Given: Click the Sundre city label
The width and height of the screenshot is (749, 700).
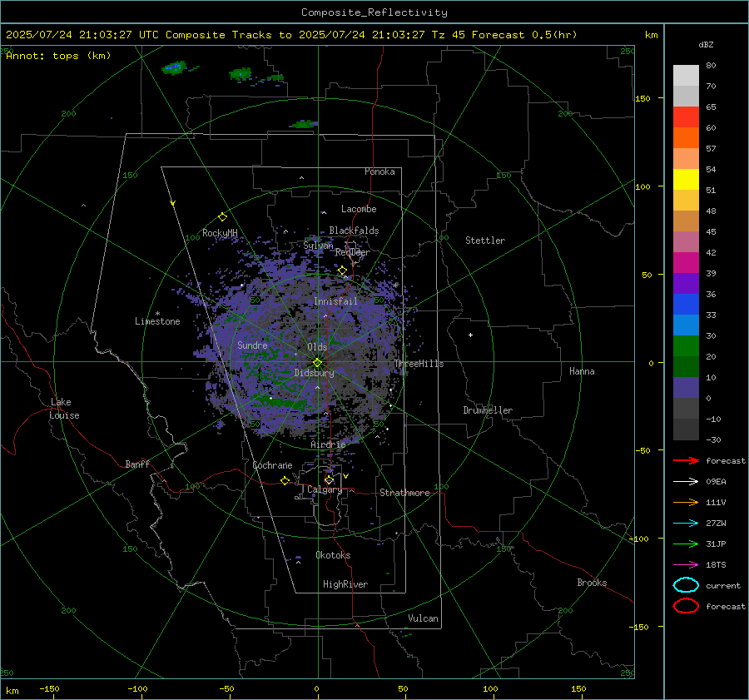Looking at the screenshot, I should tap(252, 345).
